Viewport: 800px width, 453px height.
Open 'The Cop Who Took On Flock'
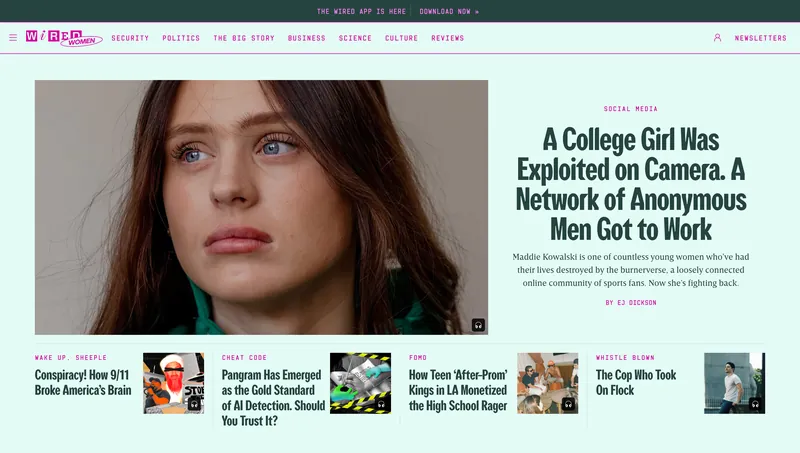pyautogui.click(x=636, y=383)
